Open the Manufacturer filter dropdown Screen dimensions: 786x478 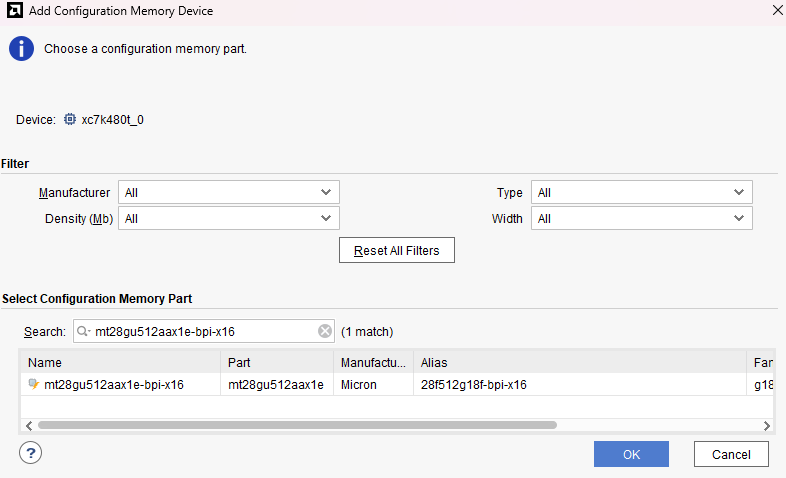tap(229, 192)
